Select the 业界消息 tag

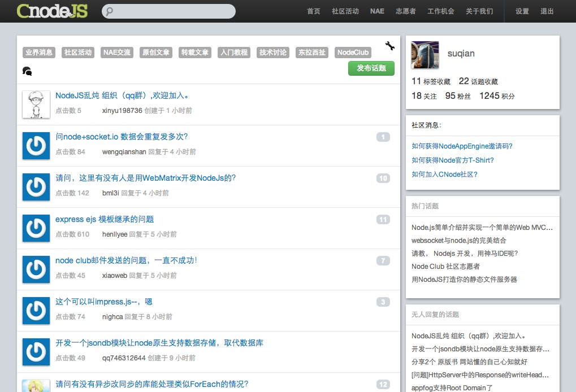pos(39,53)
